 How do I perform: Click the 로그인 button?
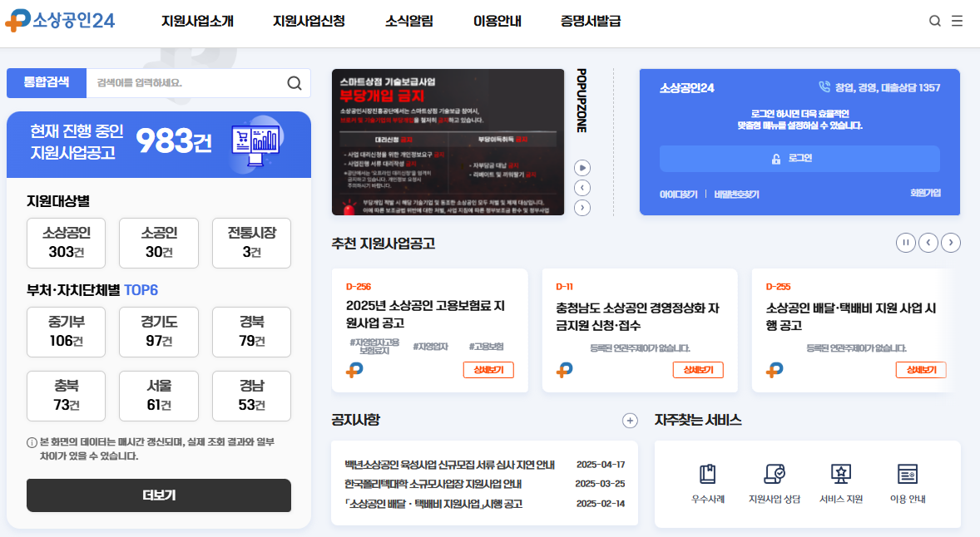799,159
